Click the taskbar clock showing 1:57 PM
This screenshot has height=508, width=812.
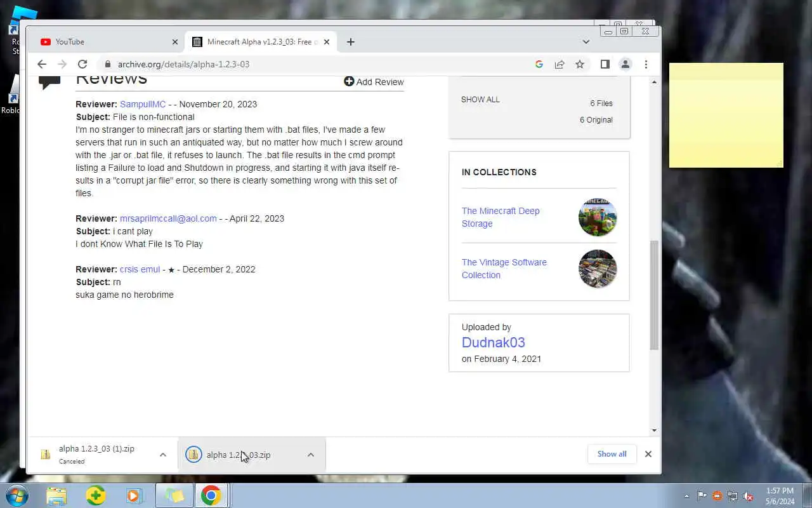(x=780, y=496)
